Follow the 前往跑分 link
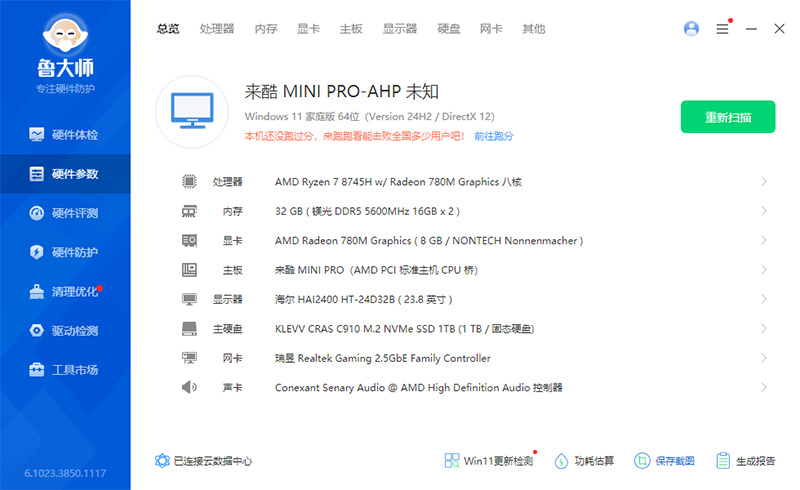 point(494,136)
